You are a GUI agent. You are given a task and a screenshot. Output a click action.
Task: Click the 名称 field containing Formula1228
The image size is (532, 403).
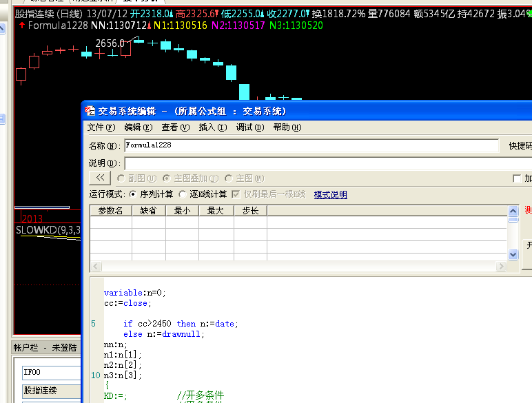click(311, 145)
